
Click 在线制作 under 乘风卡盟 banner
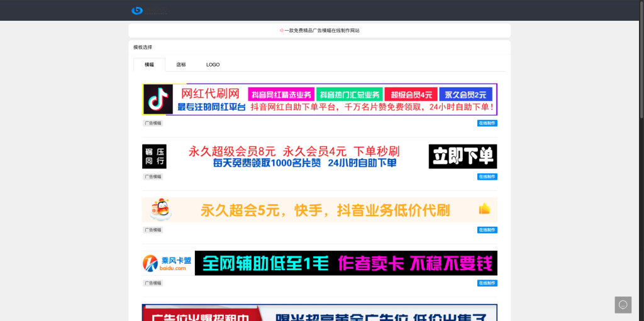click(487, 283)
